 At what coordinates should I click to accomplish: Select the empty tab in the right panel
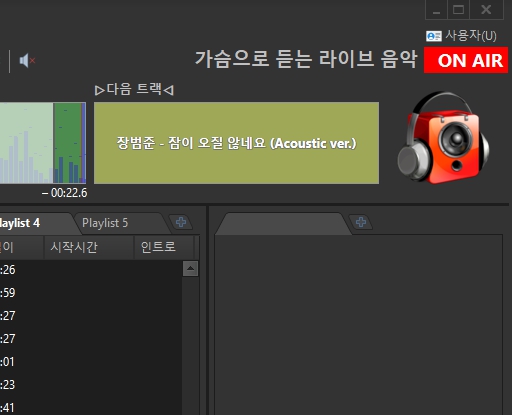coord(283,224)
